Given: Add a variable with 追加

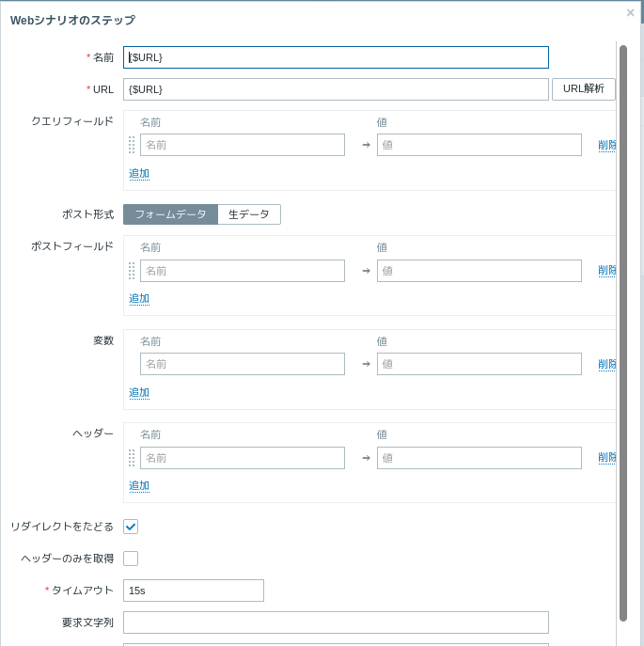Looking at the screenshot, I should click(x=139, y=393).
